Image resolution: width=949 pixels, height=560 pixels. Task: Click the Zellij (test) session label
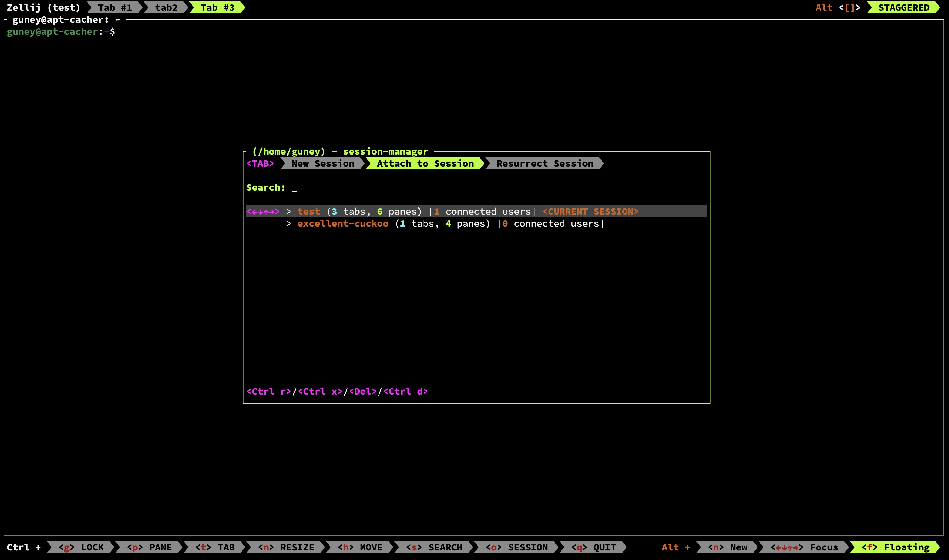click(x=44, y=7)
